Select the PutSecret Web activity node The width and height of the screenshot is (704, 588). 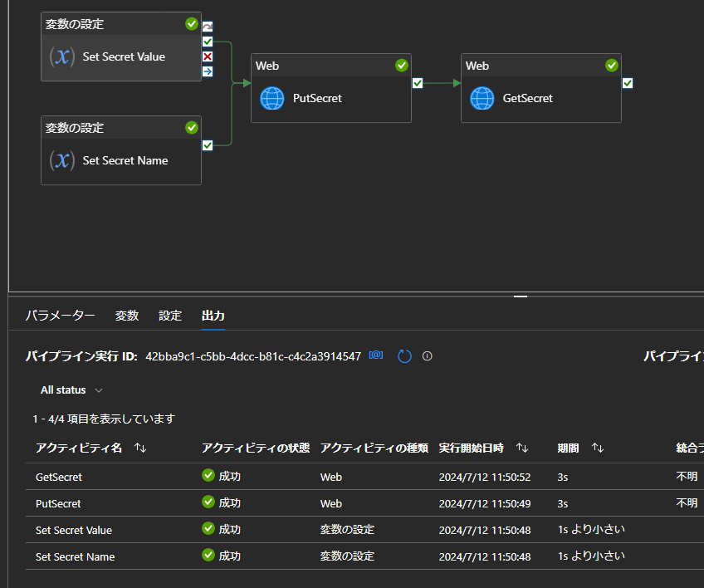(331, 88)
